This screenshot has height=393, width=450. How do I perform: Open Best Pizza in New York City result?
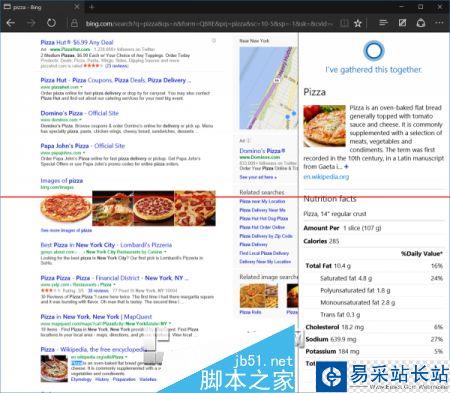pos(106,245)
